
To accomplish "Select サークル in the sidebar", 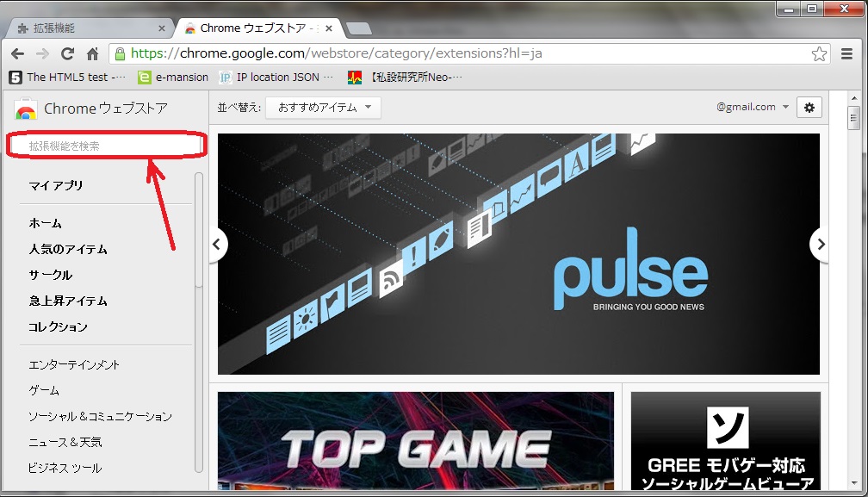I will (x=51, y=275).
